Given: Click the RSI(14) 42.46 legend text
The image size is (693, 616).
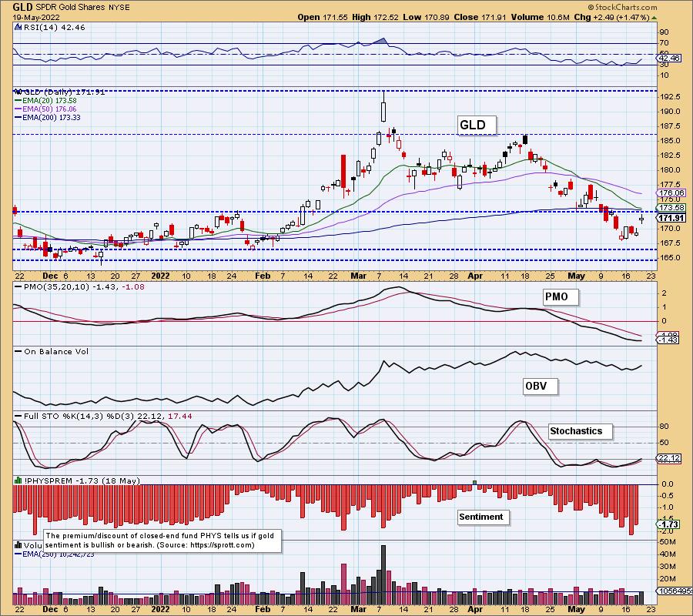Looking at the screenshot, I should click(55, 28).
